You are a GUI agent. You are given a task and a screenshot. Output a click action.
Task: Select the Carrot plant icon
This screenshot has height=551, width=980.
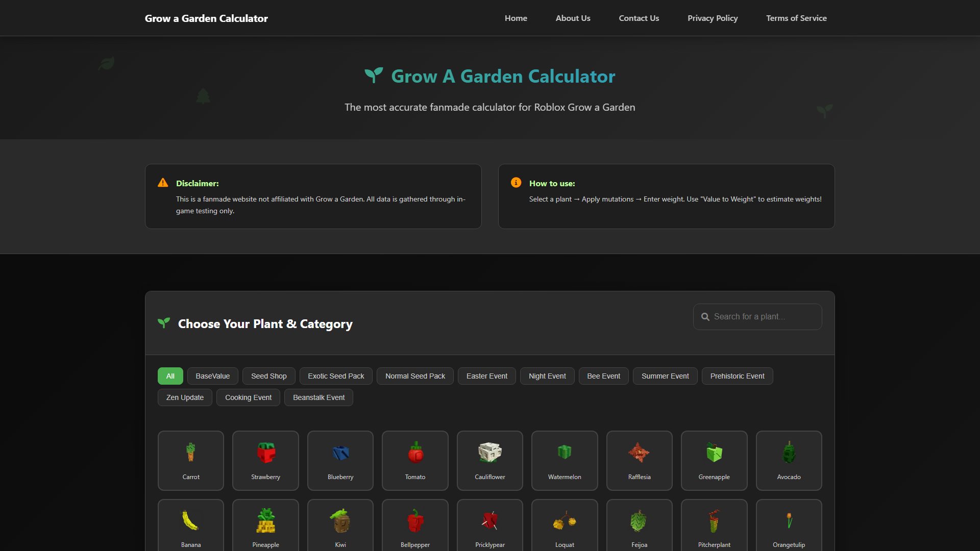[x=191, y=453]
